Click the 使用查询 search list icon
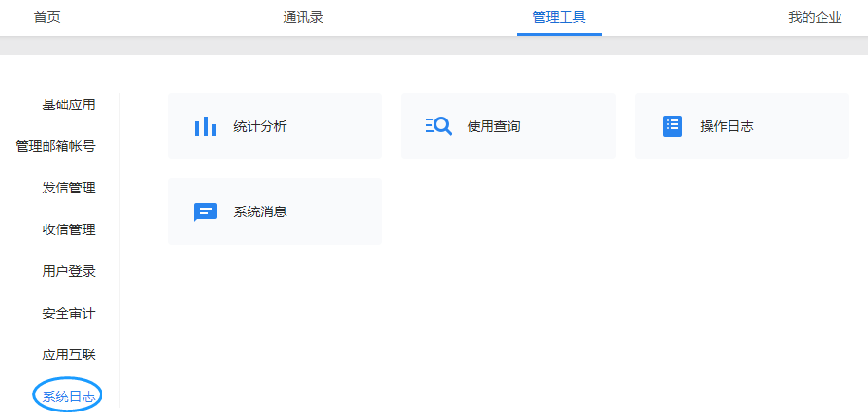The image size is (868, 420). [x=439, y=126]
